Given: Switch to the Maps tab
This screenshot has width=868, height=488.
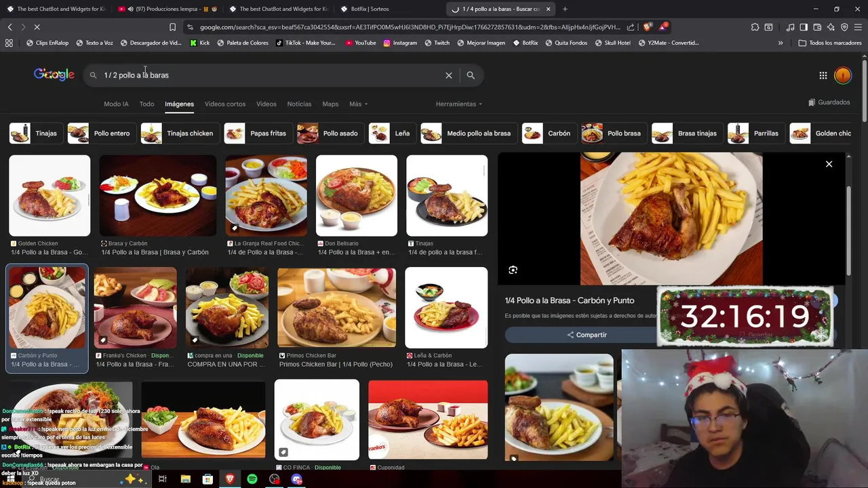Looking at the screenshot, I should click(x=330, y=104).
